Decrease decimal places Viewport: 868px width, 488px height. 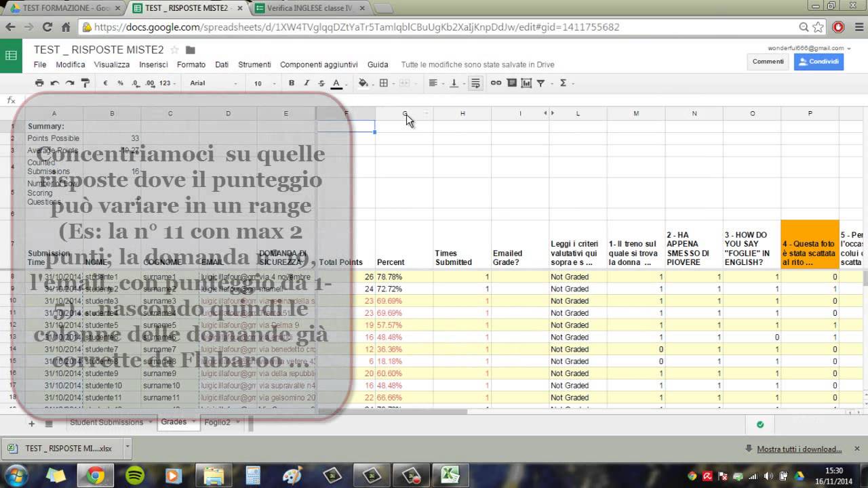point(135,83)
